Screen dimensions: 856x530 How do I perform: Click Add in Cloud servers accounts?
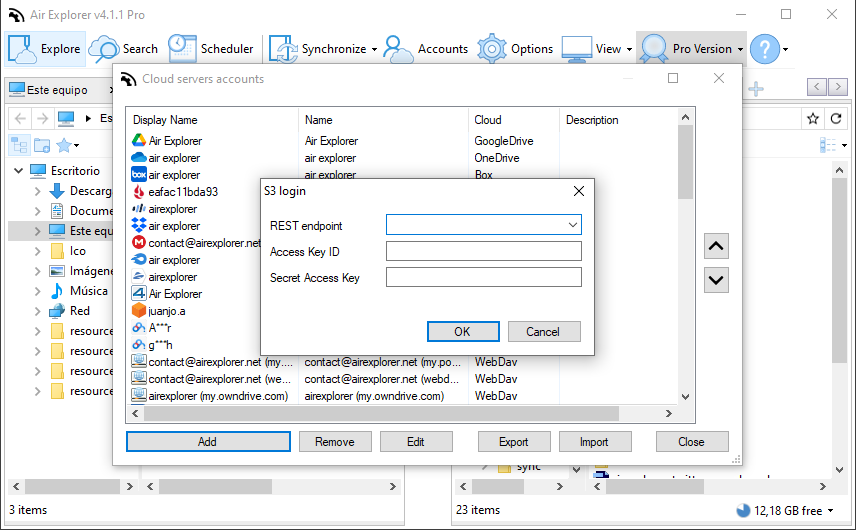pyautogui.click(x=208, y=442)
